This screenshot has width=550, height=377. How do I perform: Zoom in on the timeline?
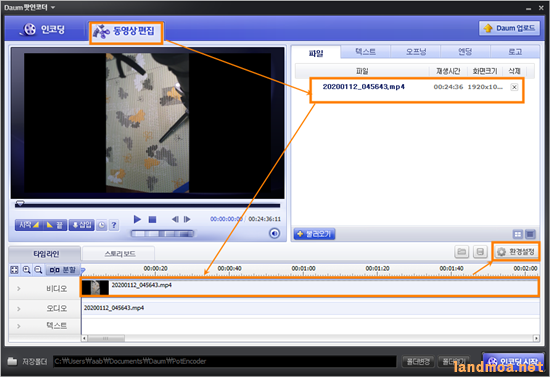pos(26,270)
